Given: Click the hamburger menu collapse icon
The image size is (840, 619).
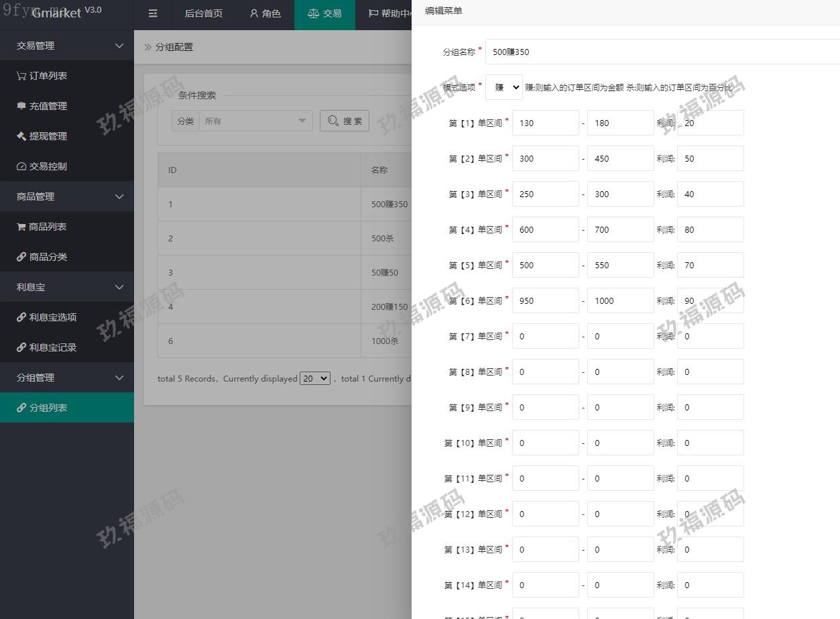Looking at the screenshot, I should pyautogui.click(x=153, y=14).
